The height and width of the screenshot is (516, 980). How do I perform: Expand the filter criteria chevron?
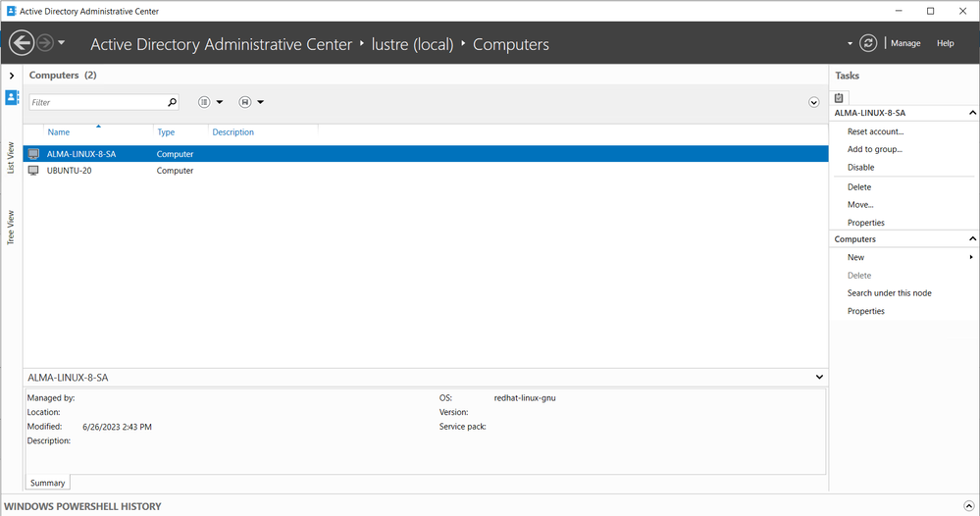(814, 102)
